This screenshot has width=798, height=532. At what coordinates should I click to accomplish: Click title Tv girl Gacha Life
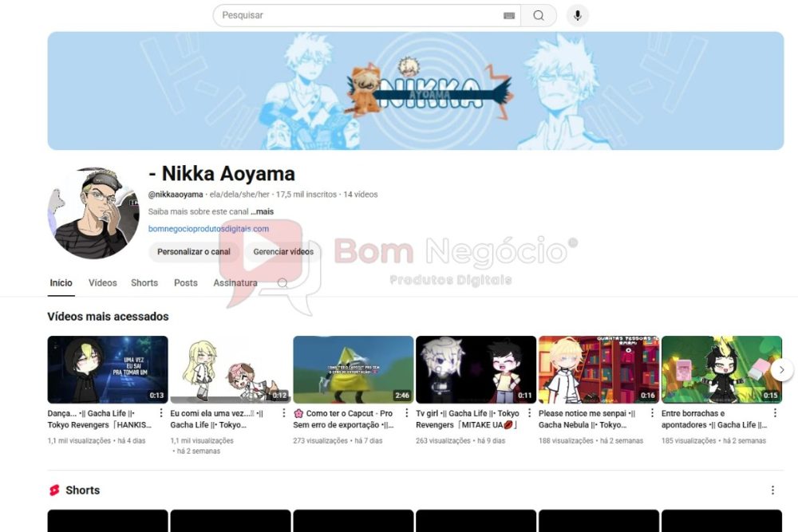click(x=468, y=419)
